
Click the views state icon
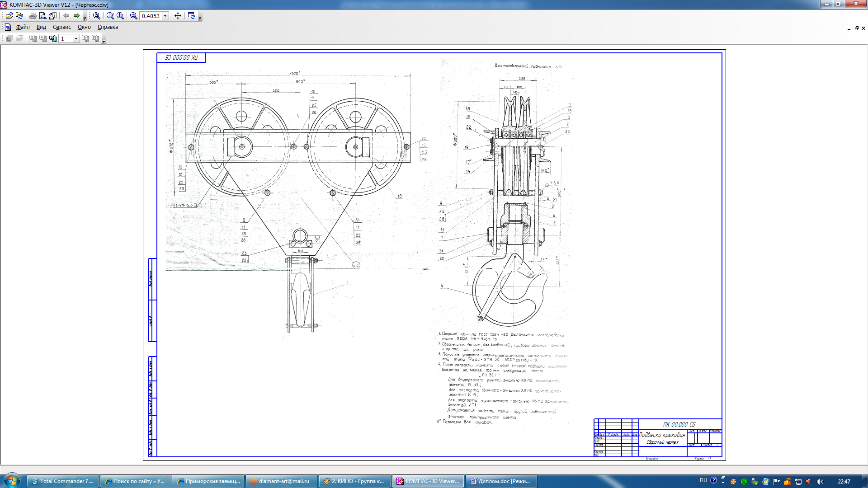point(9,38)
